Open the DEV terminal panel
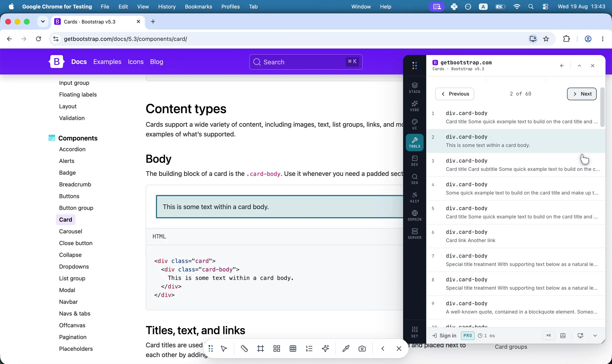Screen dimensions: 612x364 point(414,160)
